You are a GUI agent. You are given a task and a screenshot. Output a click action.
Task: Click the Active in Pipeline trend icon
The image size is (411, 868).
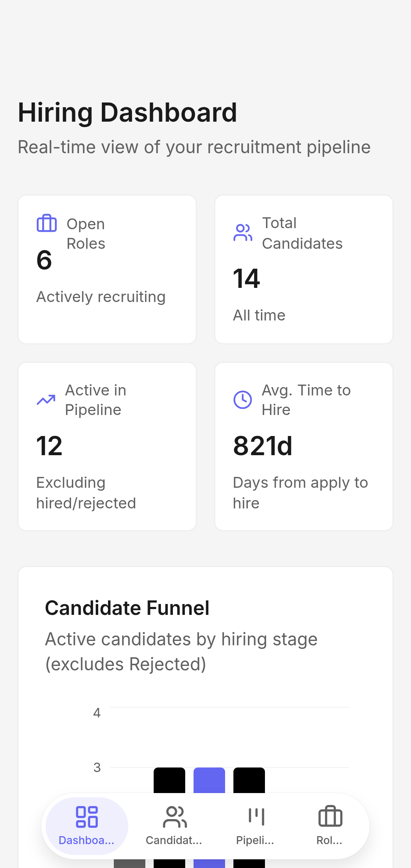pos(46,400)
